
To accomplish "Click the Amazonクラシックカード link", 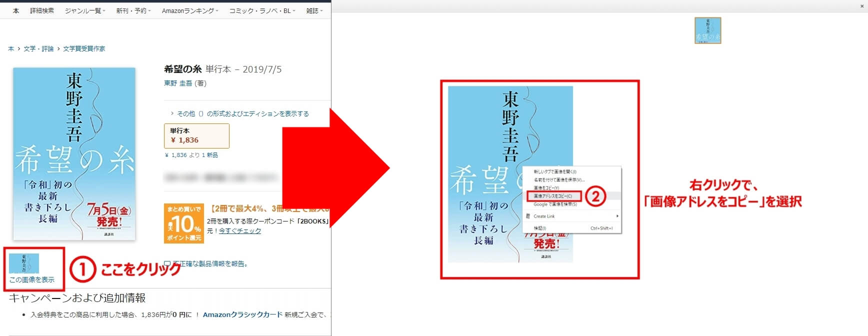I will click(242, 314).
